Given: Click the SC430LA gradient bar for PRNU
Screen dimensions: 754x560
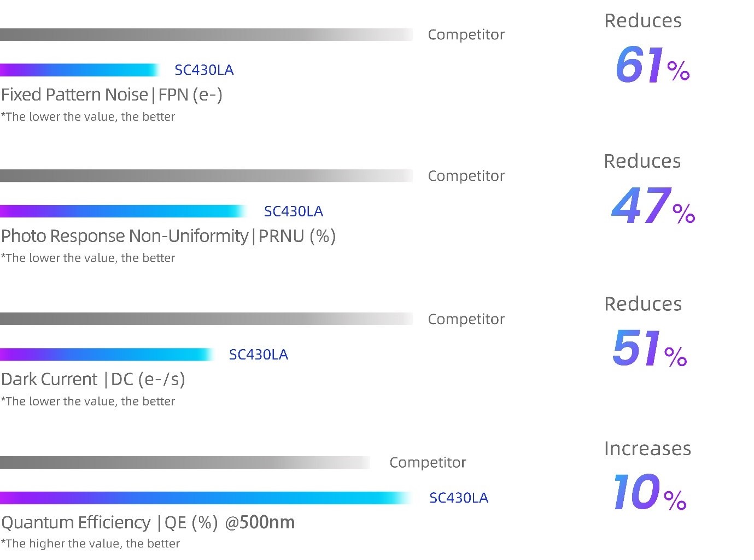Looking at the screenshot, I should pyautogui.click(x=123, y=211).
